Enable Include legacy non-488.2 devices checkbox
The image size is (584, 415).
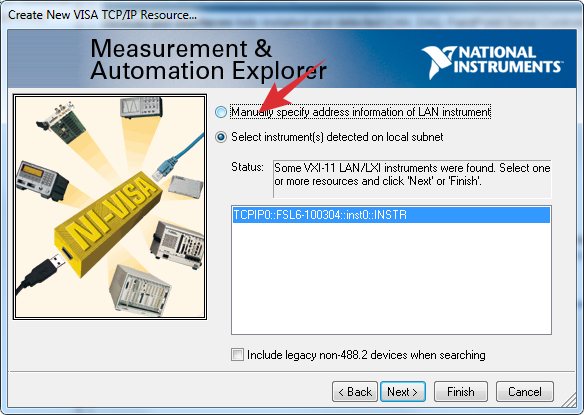(237, 354)
